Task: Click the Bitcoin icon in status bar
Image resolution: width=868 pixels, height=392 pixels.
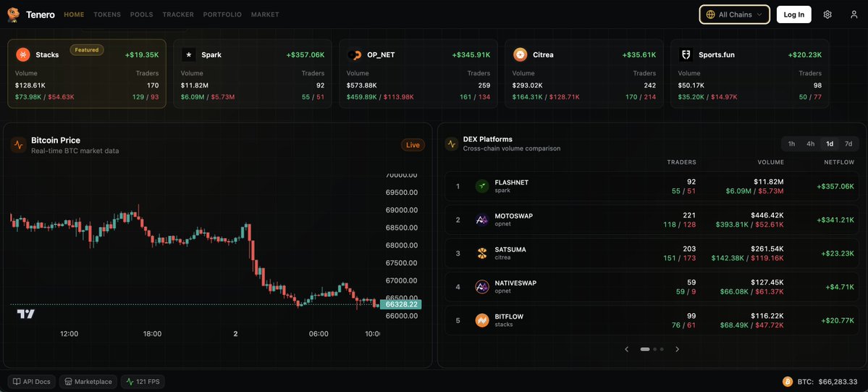Action: coord(787,381)
